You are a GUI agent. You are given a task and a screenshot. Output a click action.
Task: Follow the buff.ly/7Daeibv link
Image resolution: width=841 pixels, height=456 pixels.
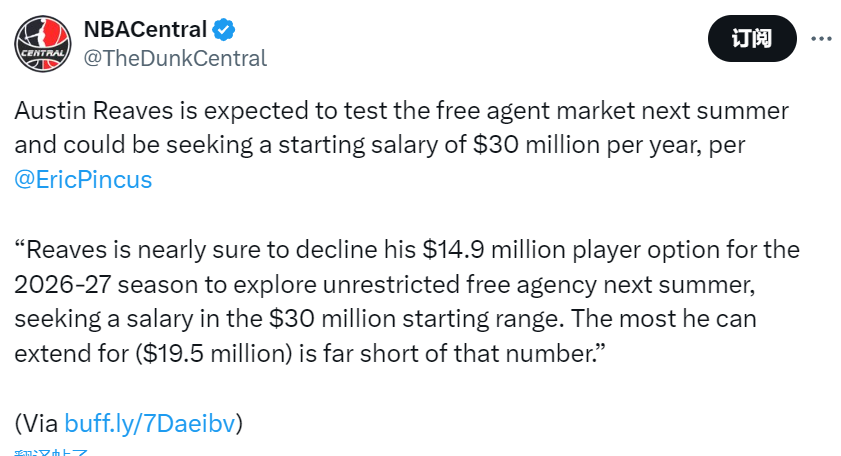click(x=150, y=423)
